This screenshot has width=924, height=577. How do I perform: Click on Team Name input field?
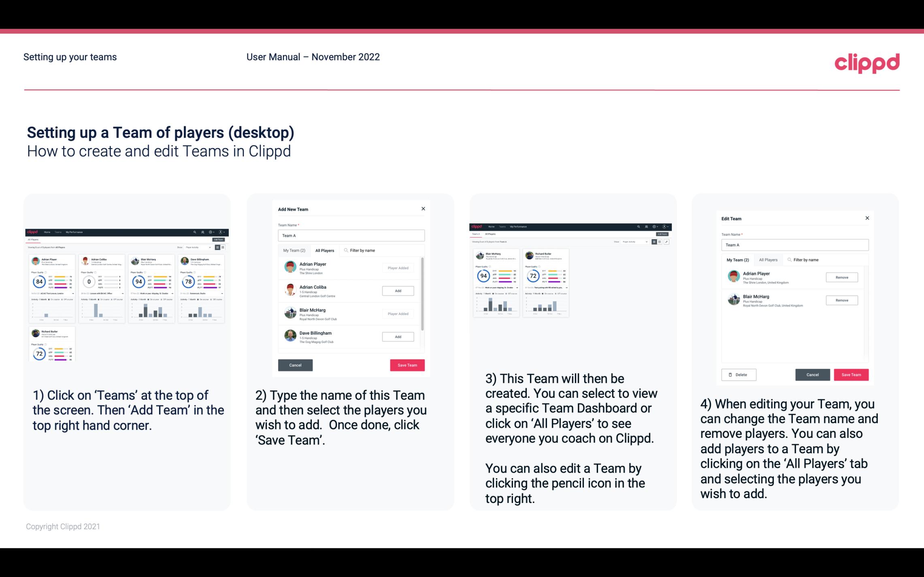click(x=351, y=235)
